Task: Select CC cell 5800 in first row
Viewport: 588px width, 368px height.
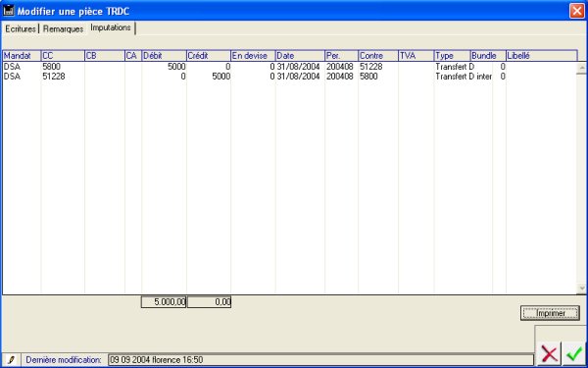Action: pyautogui.click(x=51, y=67)
